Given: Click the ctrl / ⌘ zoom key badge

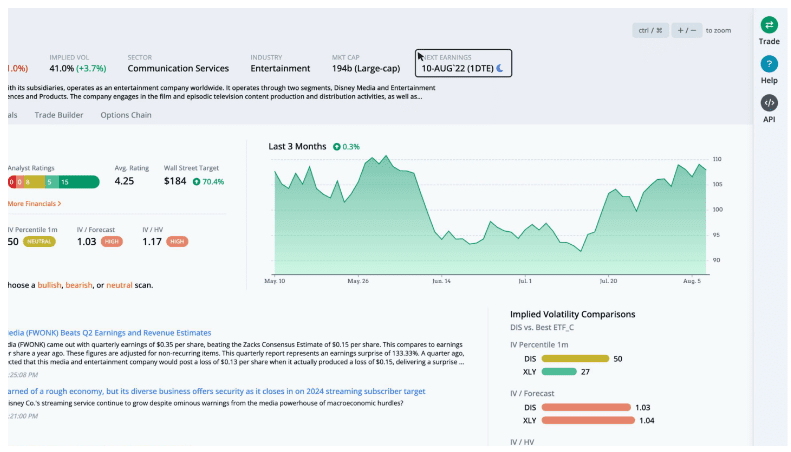Looking at the screenshot, I should coord(650,31).
